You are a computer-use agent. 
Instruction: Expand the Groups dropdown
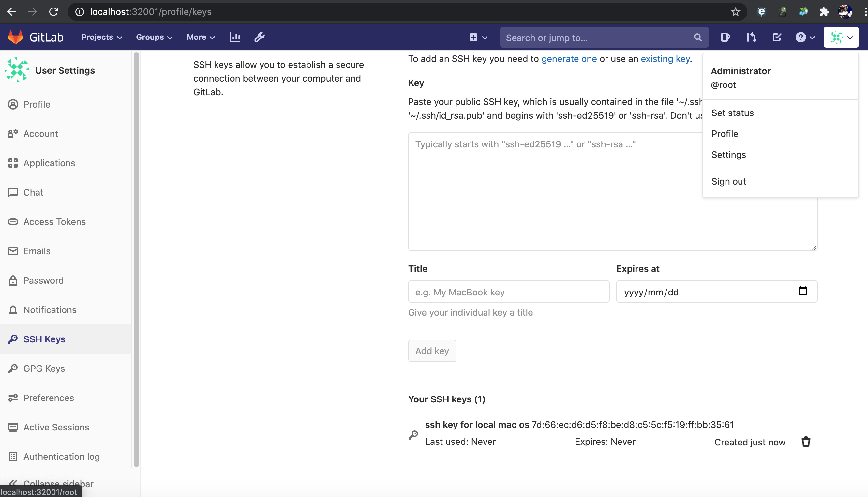pyautogui.click(x=154, y=37)
